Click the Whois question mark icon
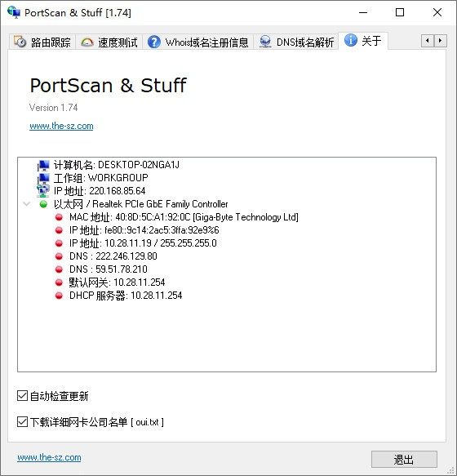 tap(154, 42)
